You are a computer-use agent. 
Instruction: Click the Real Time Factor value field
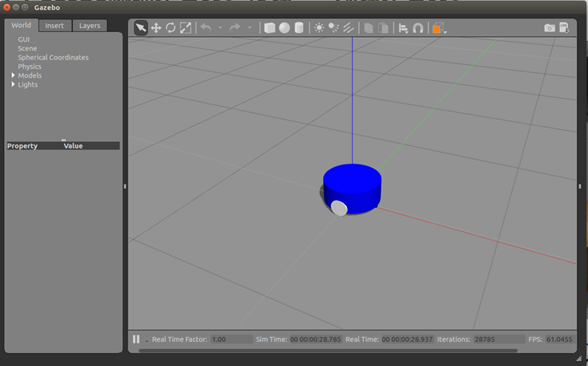click(231, 340)
